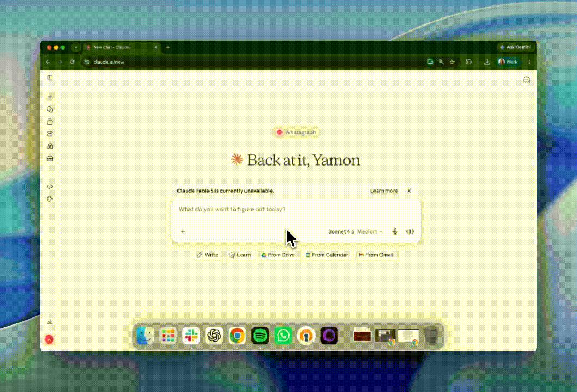
Task: Open a new browser tab with plus button
Action: click(x=168, y=47)
